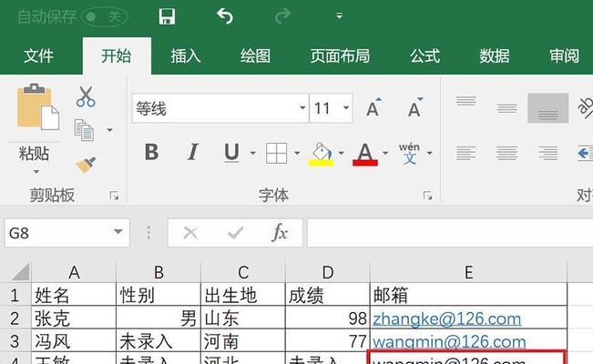
Task: Increase font size with larger A icon
Action: point(374,107)
